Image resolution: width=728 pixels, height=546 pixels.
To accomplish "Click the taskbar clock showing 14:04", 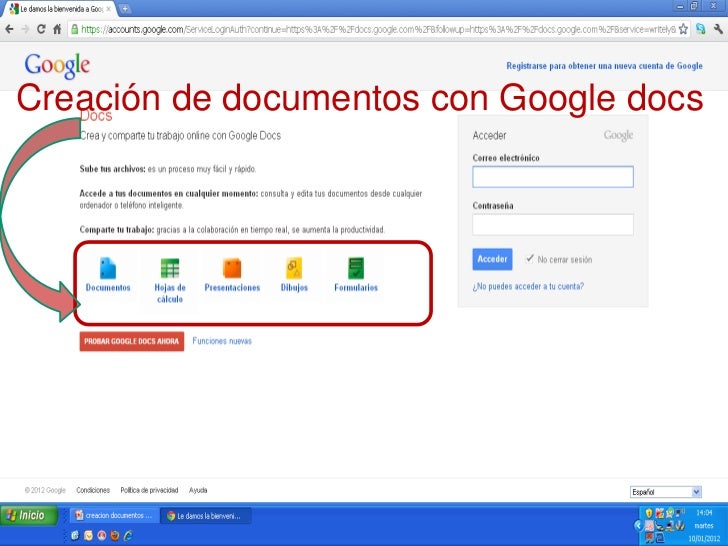I will (704, 513).
